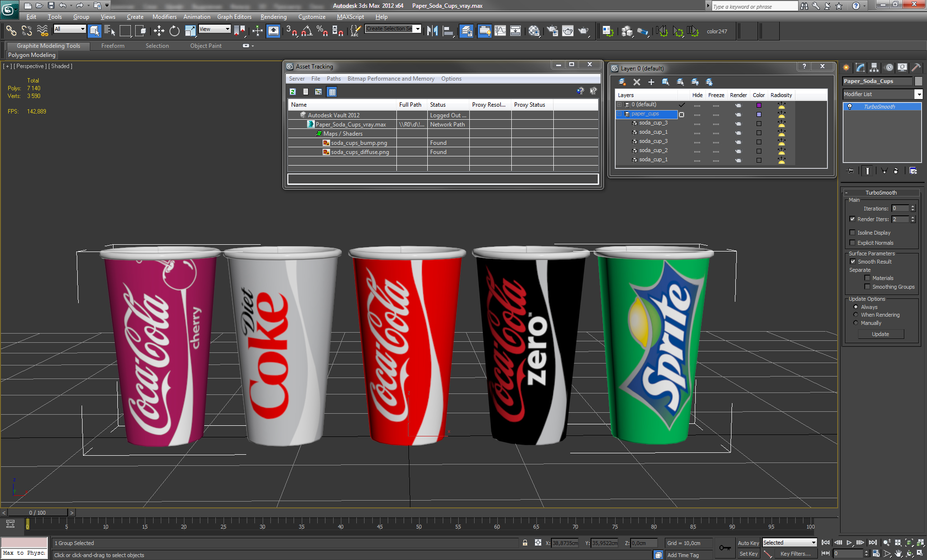Open the Select by Name dialog
The height and width of the screenshot is (560, 927).
click(110, 31)
